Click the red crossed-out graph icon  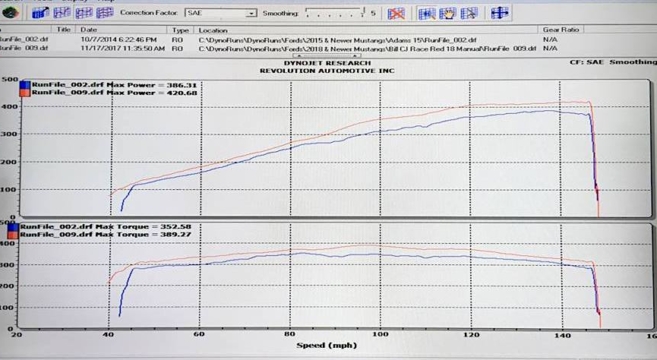pos(396,13)
